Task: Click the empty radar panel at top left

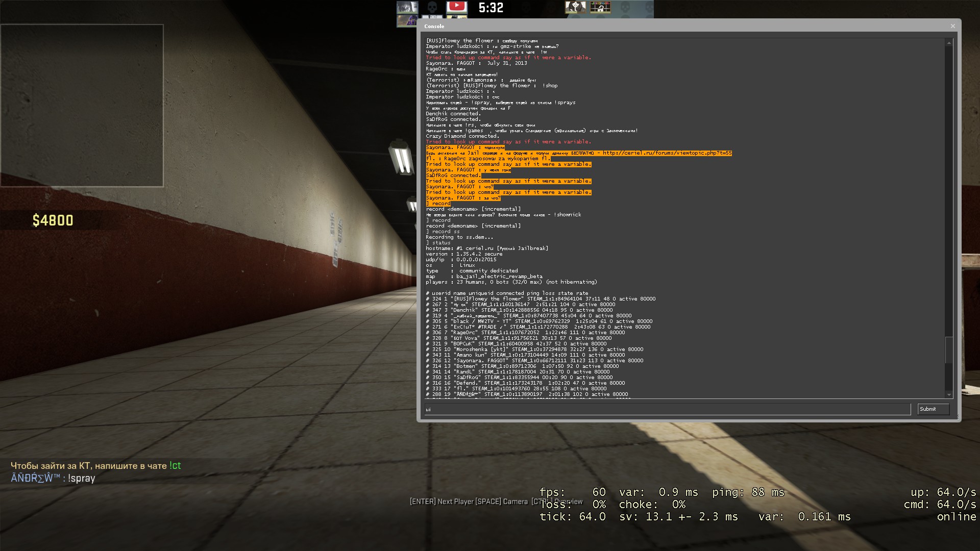Action: pyautogui.click(x=82, y=105)
